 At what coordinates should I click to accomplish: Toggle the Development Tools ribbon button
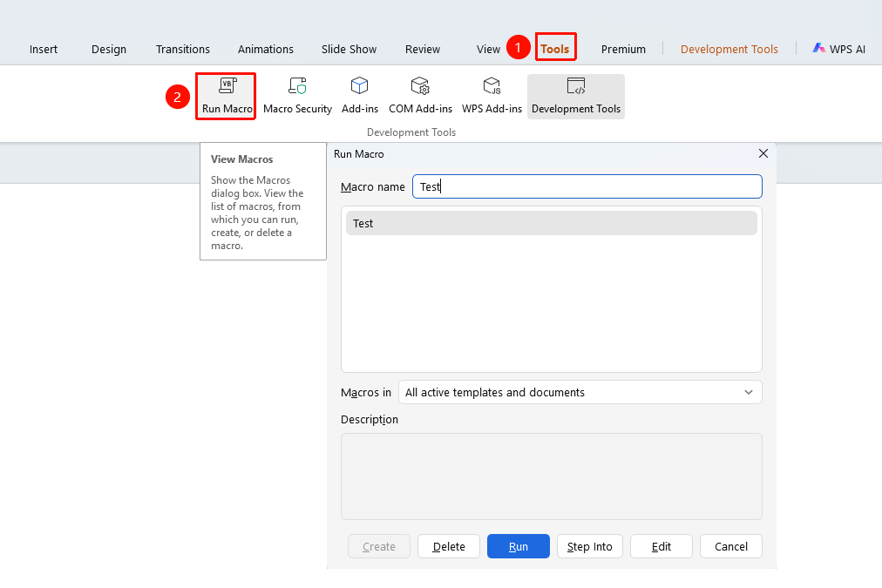pos(576,97)
